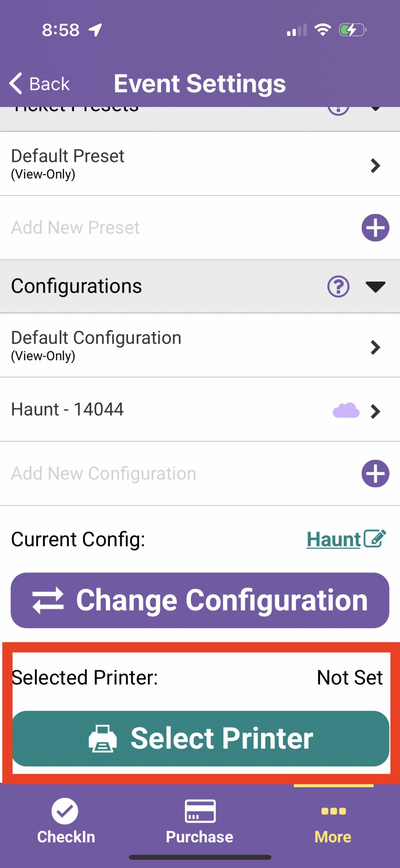
Task: Tap the battery charging status icon
Action: (x=352, y=30)
